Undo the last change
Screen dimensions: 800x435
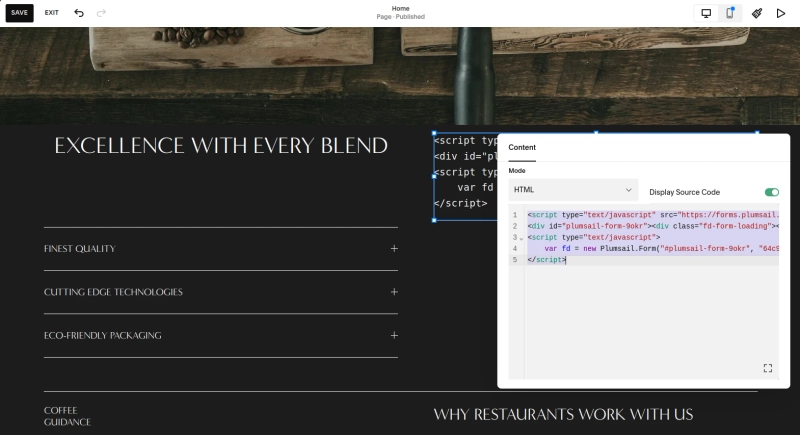pos(79,13)
